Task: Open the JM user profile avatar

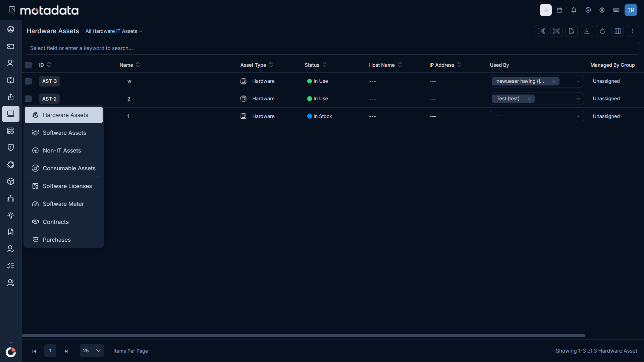Action: (631, 10)
